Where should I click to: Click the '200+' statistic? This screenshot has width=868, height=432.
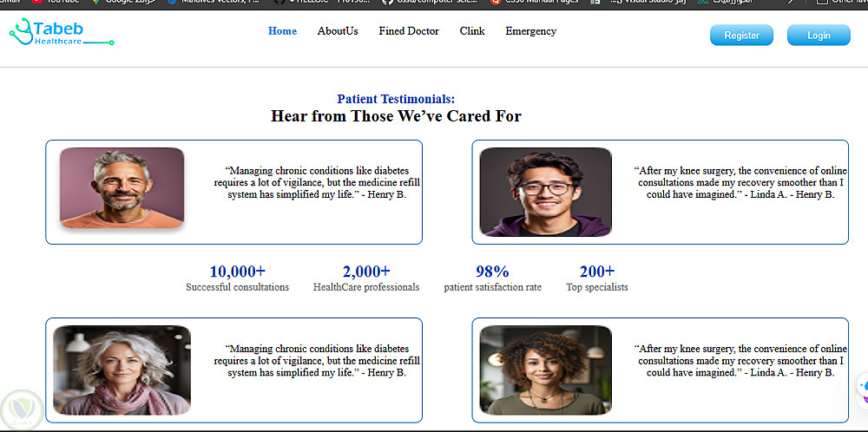tap(597, 272)
